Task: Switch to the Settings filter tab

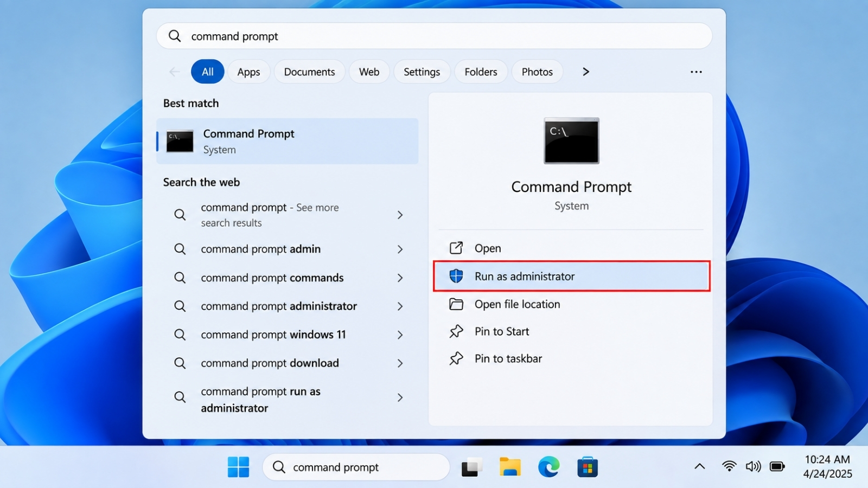Action: (422, 72)
